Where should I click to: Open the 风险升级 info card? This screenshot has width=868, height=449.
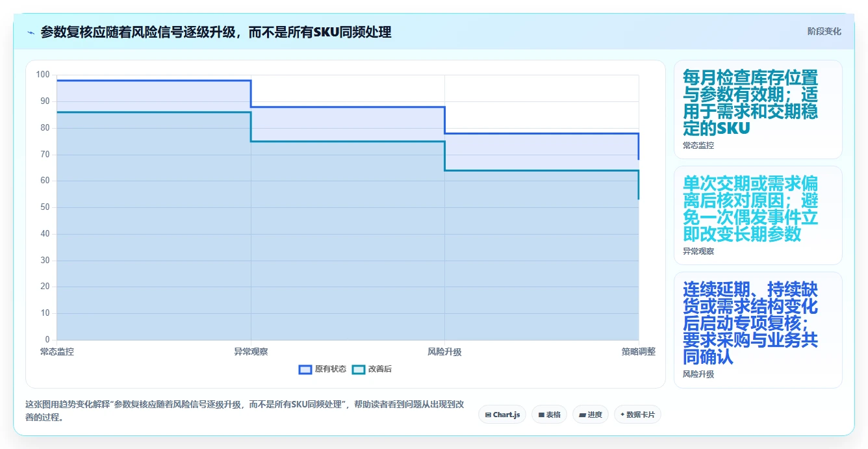coord(758,330)
